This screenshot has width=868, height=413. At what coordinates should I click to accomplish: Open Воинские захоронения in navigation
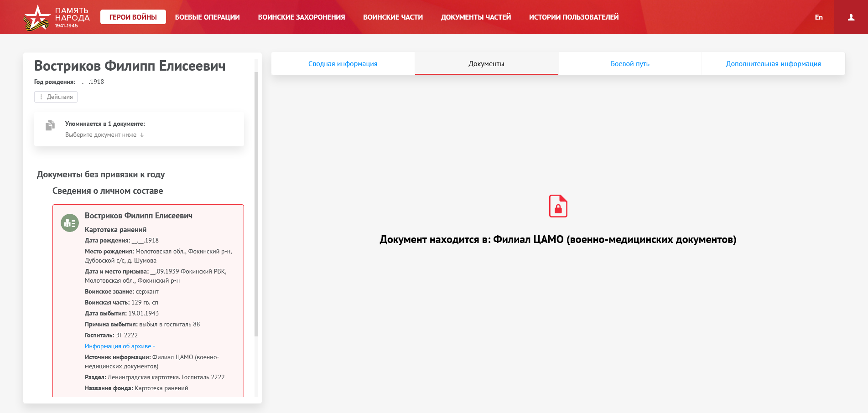(x=301, y=17)
